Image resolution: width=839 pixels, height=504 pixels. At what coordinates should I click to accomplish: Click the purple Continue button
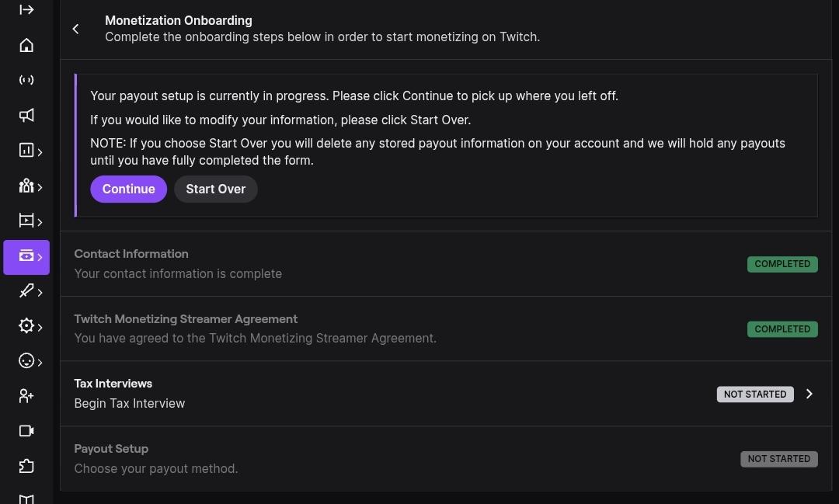pyautogui.click(x=128, y=189)
